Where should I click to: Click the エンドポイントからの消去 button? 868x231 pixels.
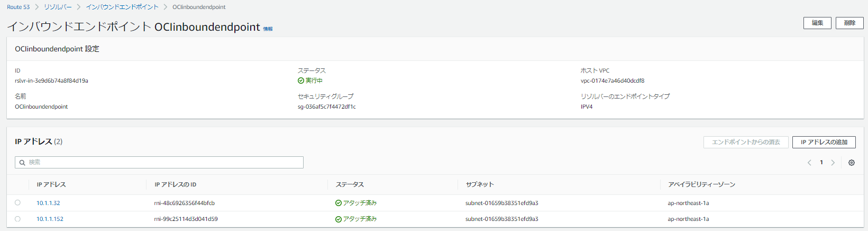coord(746,142)
